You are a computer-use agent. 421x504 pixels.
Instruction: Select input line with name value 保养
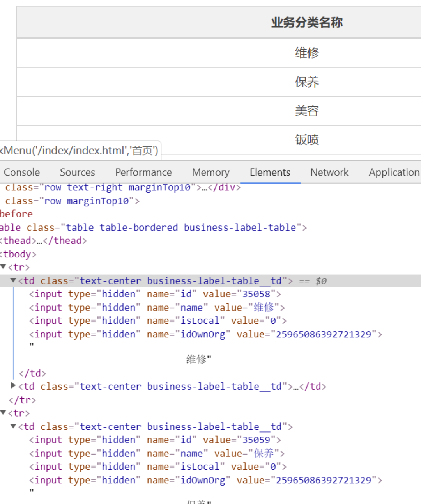157,453
